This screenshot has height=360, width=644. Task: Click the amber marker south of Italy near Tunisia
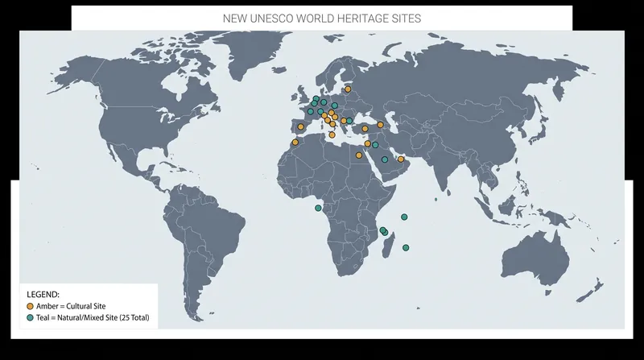pos(332,134)
